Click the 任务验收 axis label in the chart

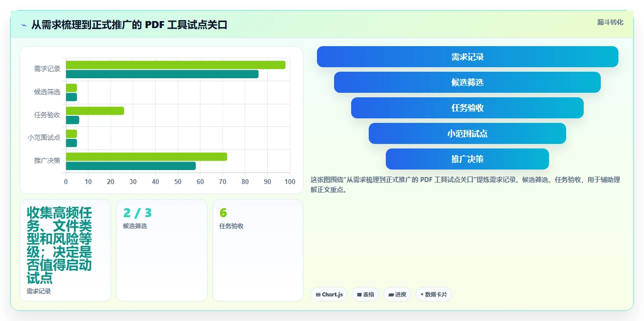coord(47,115)
